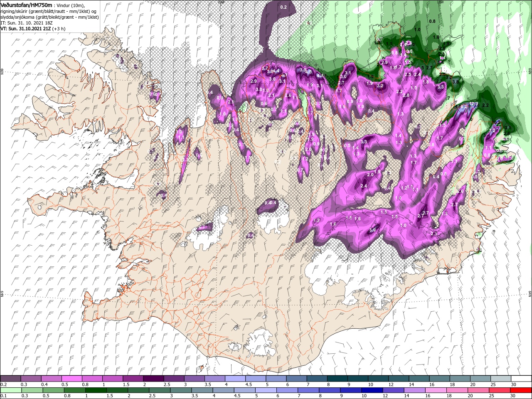The image size is (532, 399).
Task: Click the 'VT: Sun. 31.10.2021 21Z' line
Action: point(26,29)
